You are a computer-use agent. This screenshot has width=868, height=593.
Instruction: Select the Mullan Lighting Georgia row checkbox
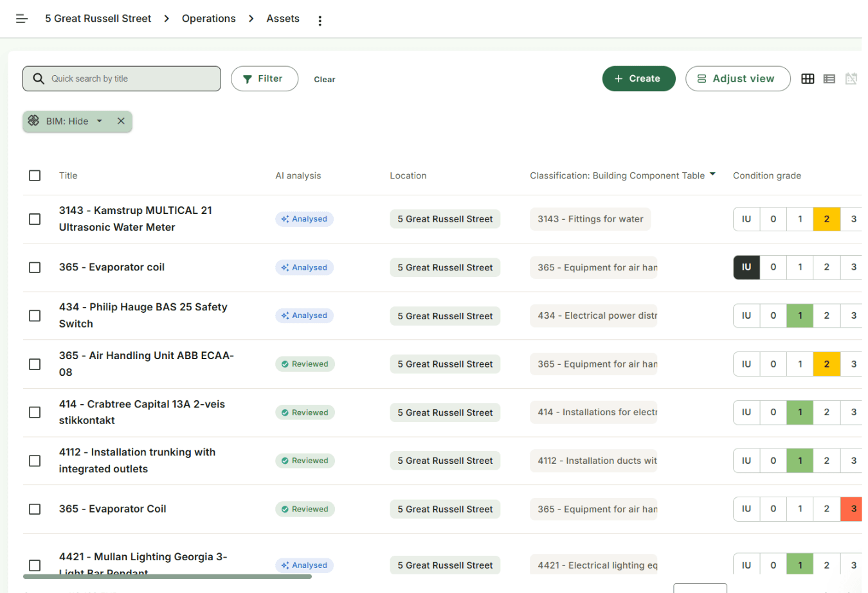pyautogui.click(x=35, y=565)
